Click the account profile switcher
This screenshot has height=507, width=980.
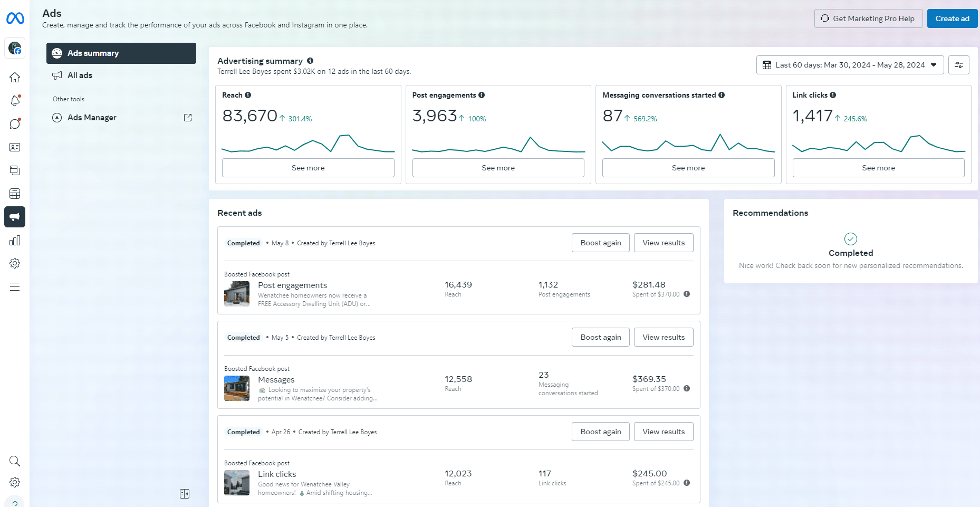point(15,49)
